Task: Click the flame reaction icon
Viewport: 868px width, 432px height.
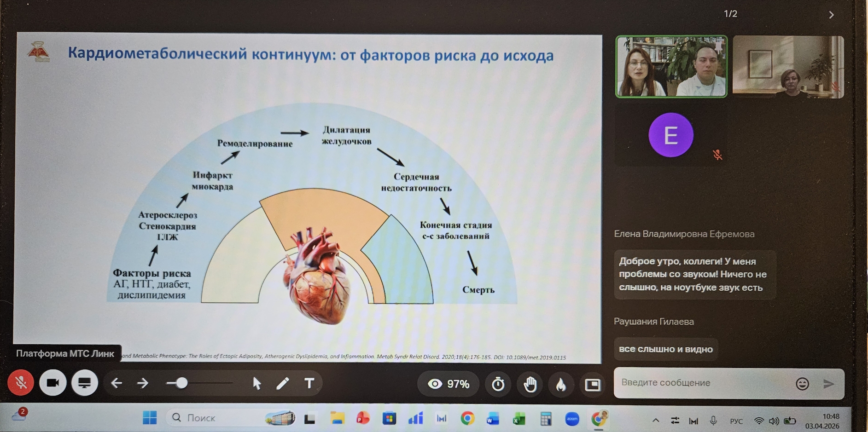Action: pyautogui.click(x=561, y=384)
